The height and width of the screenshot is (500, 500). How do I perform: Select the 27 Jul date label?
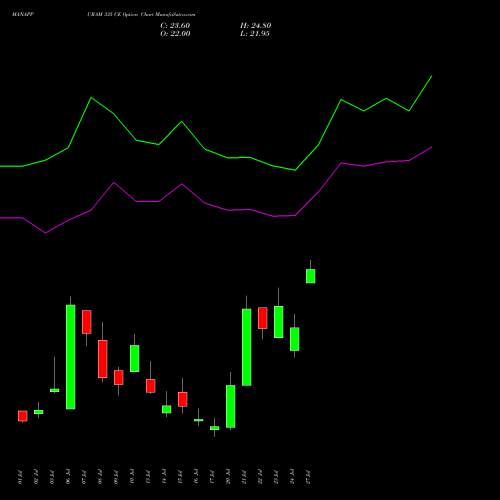(x=308, y=477)
